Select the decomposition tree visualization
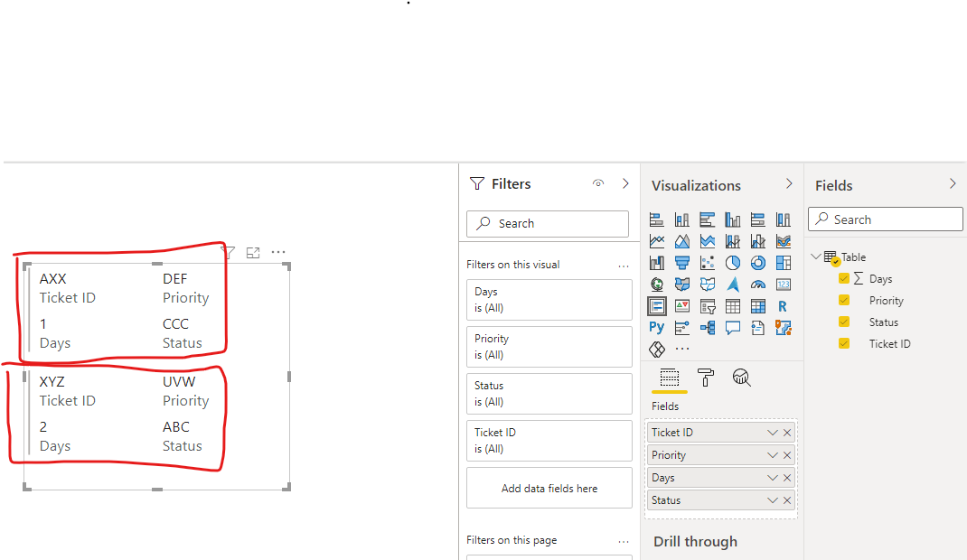This screenshot has width=967, height=560. click(708, 328)
